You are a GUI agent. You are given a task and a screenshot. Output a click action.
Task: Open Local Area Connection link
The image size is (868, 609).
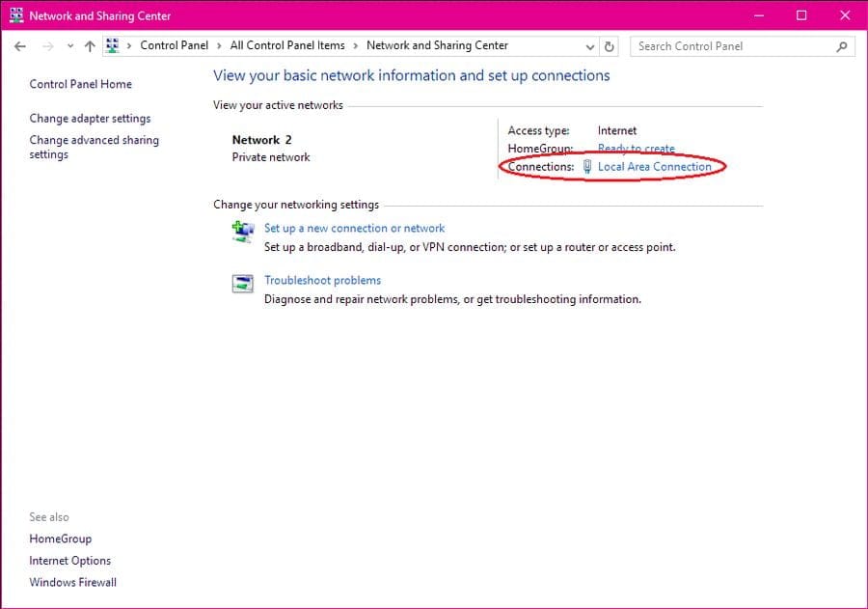(x=654, y=167)
